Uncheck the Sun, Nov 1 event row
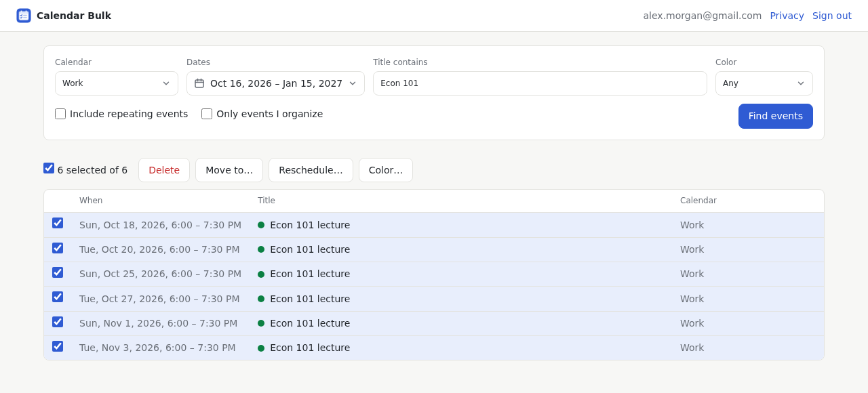 click(58, 322)
